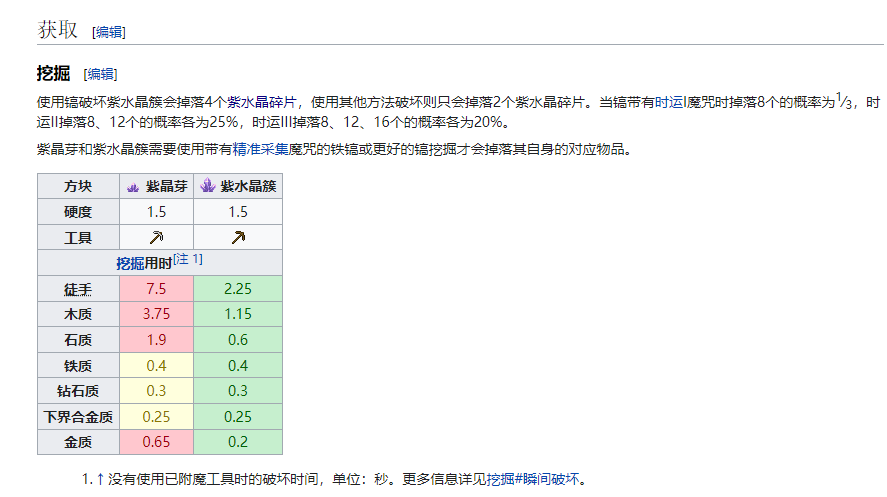Click the 挖掘 subsection heading
This screenshot has width=887, height=497.
[53, 74]
